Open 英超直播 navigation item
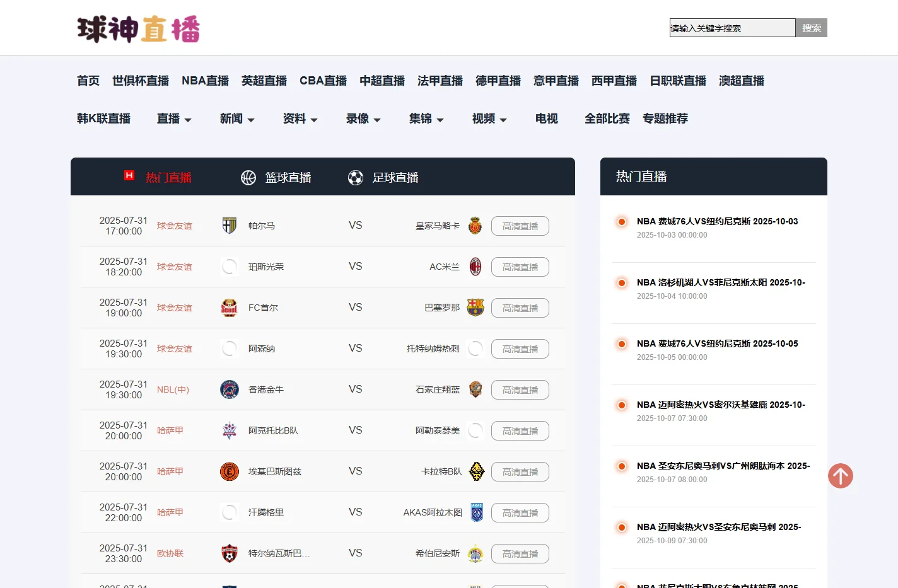 [264, 81]
